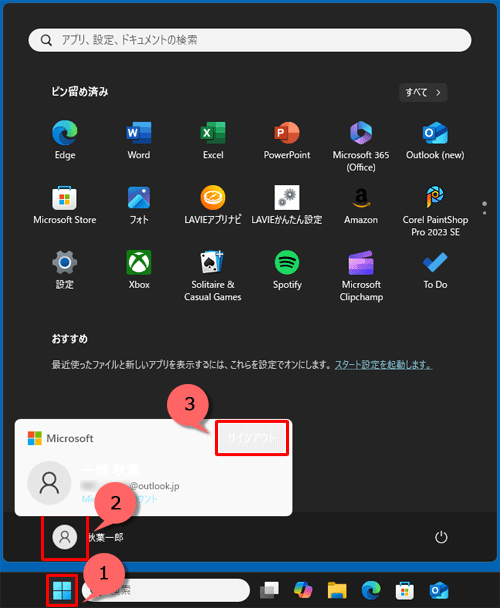This screenshot has height=608, width=500.
Task: Open Microsoft Clipchamp app
Action: (x=361, y=275)
